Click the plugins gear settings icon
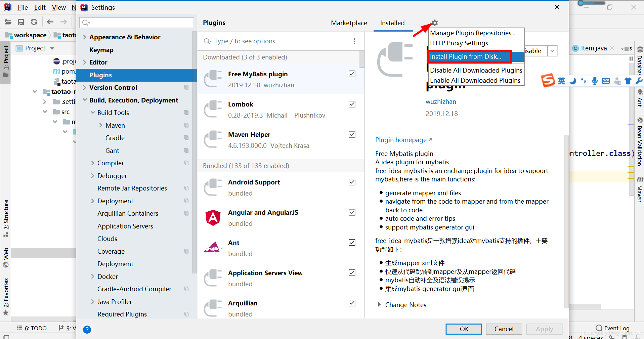Screen dimensions: 644x339 pyautogui.click(x=435, y=23)
